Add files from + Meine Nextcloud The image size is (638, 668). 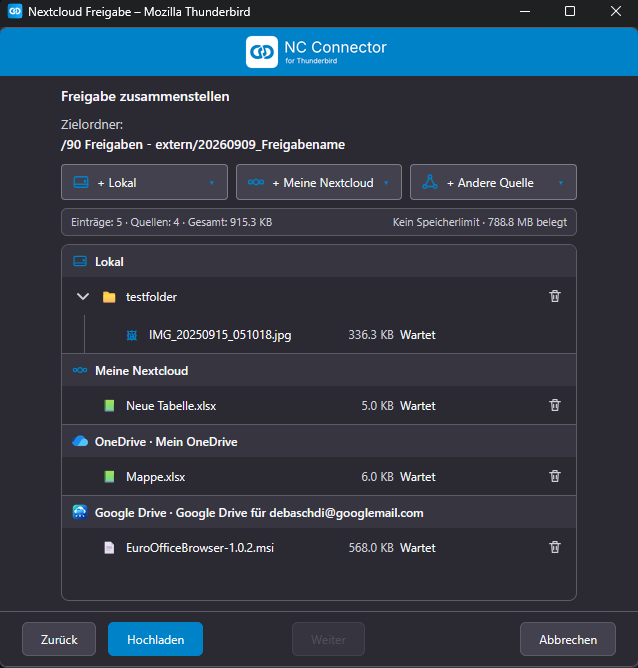[319, 182]
